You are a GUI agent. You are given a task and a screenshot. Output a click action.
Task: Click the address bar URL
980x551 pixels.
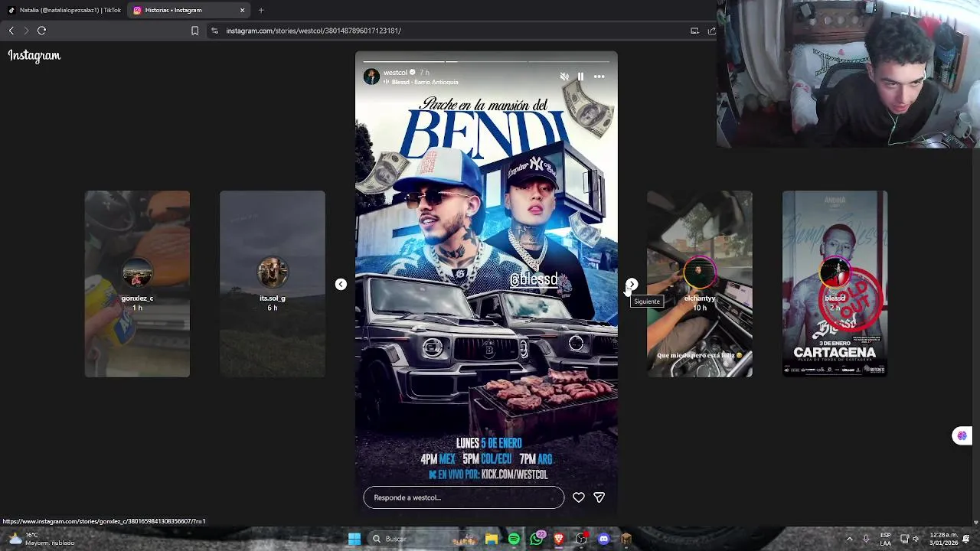(x=314, y=31)
